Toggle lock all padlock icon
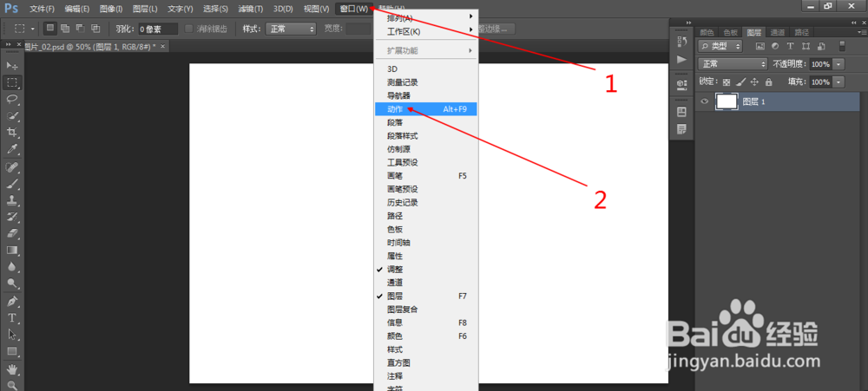The width and height of the screenshot is (868, 391). pyautogui.click(x=768, y=81)
